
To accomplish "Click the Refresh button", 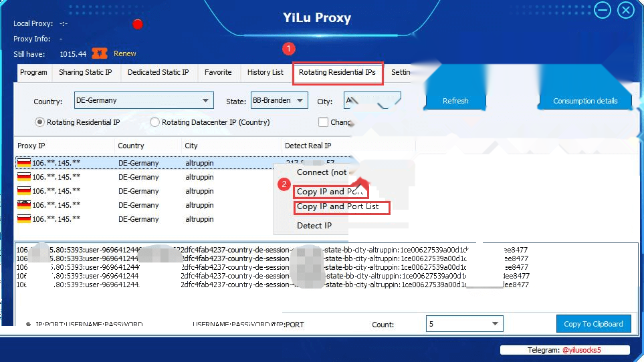I will click(455, 101).
